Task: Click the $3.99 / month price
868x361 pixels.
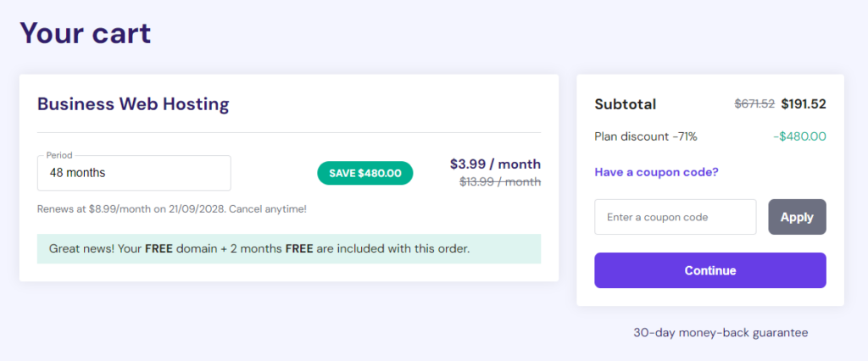Action: coord(495,164)
